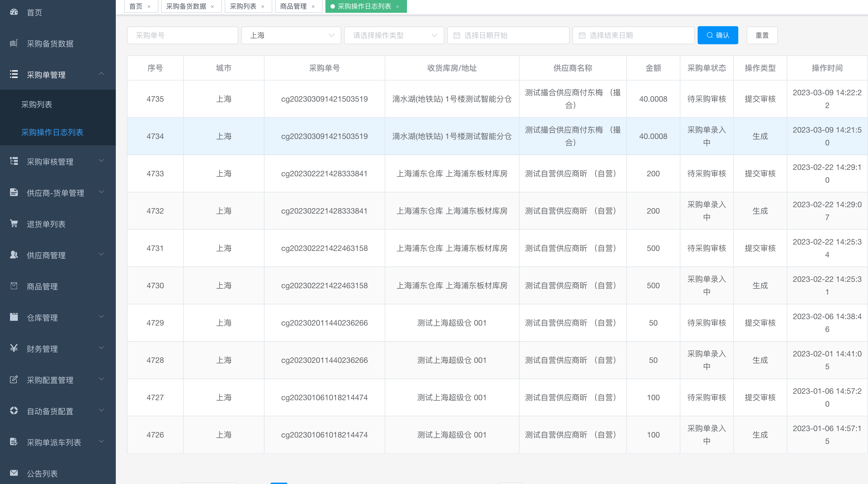
Task: Click calendar icon in end date field
Action: tap(582, 35)
